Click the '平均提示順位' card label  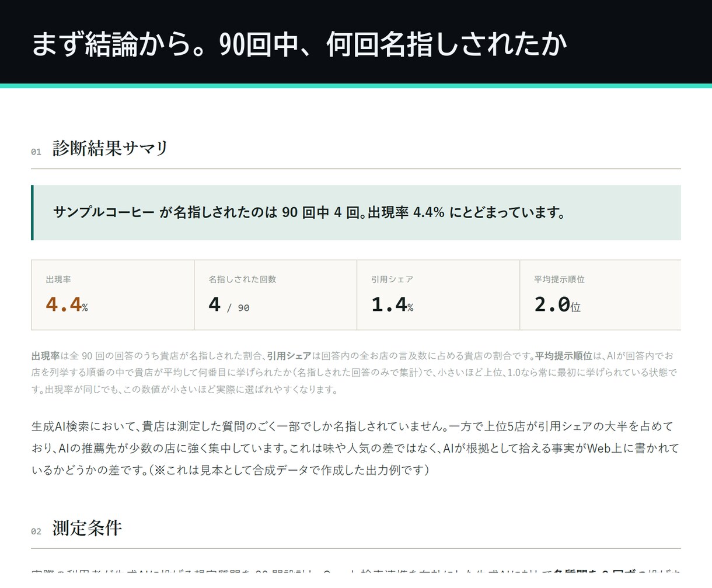pos(559,279)
